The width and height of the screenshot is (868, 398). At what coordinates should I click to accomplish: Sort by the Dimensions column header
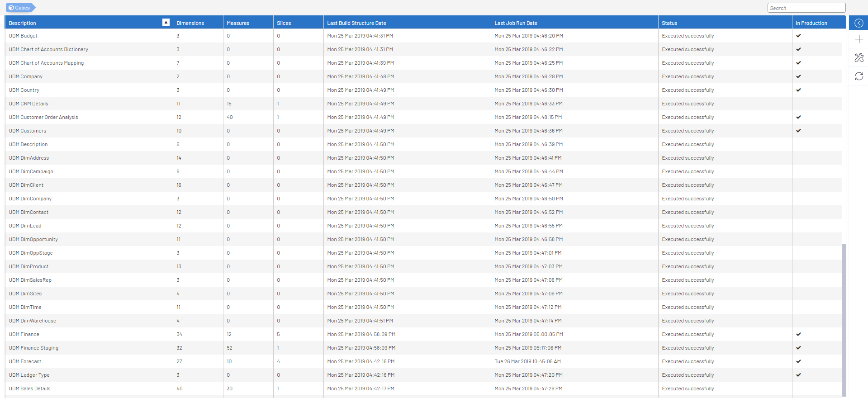190,23
